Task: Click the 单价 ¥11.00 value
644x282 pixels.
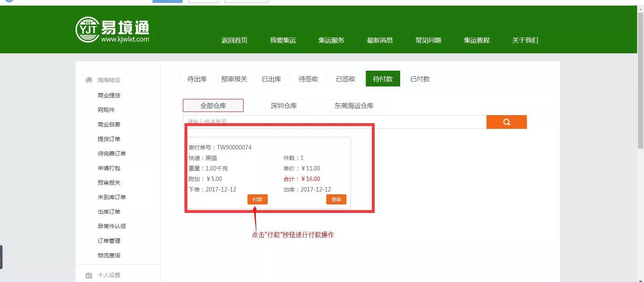Action: coord(302,168)
